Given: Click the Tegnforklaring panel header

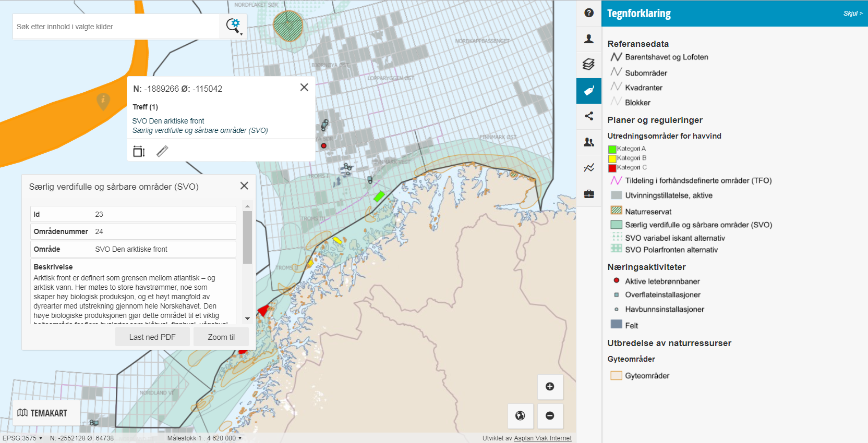Looking at the screenshot, I should (x=734, y=14).
